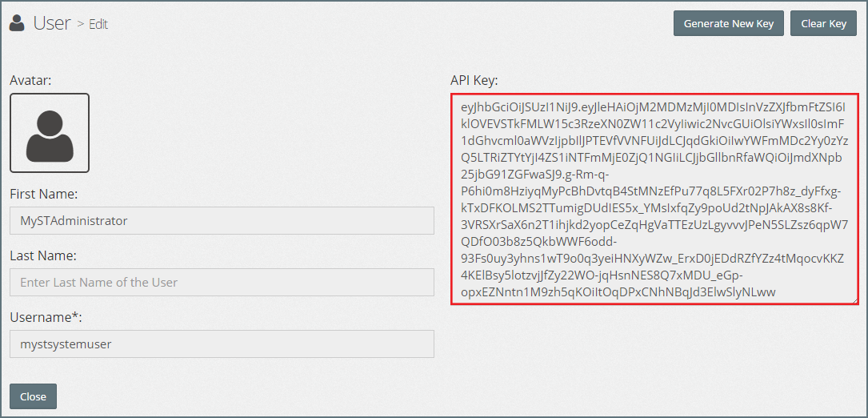Click into the empty Last Name field
The image size is (868, 418).
coord(222,282)
